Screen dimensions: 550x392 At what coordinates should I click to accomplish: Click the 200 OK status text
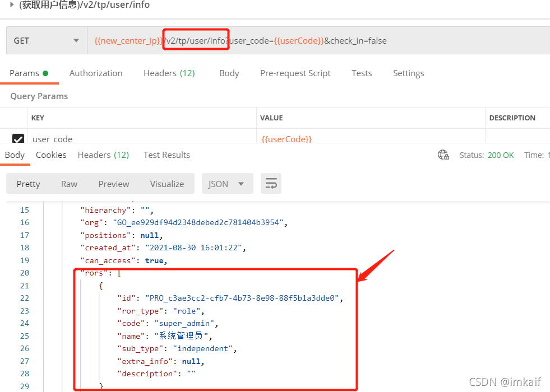tap(501, 155)
